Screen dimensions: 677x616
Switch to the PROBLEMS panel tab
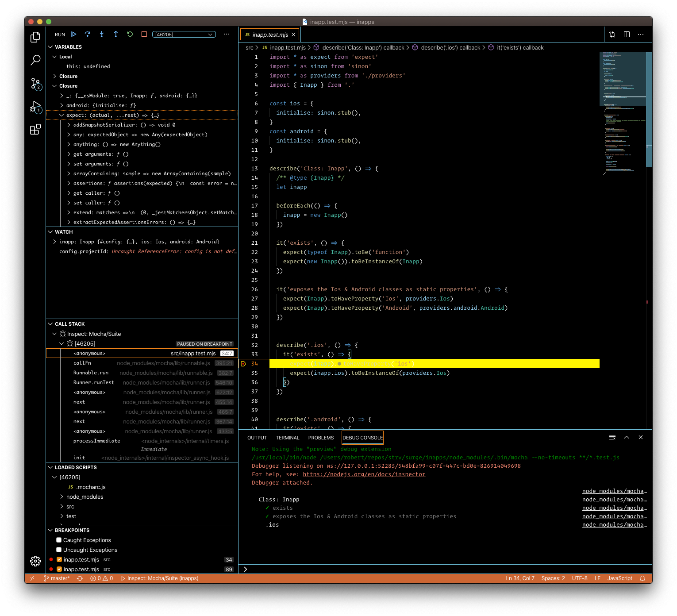pyautogui.click(x=321, y=438)
